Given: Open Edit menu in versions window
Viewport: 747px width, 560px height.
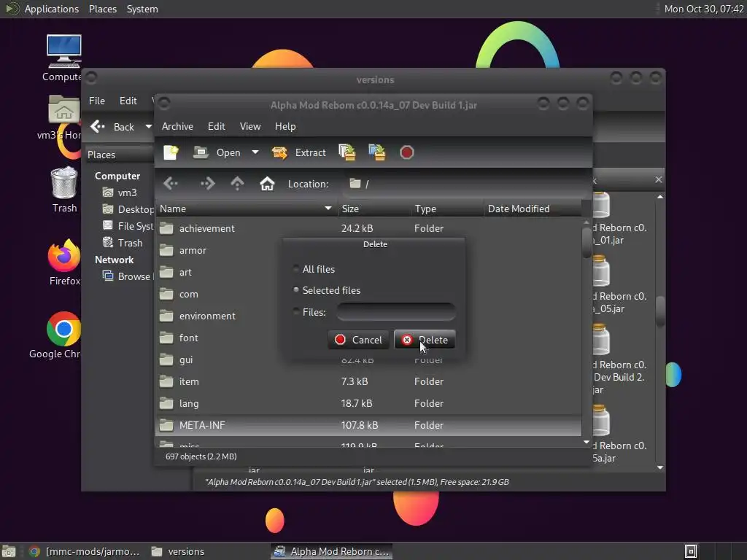Looking at the screenshot, I should [128, 101].
